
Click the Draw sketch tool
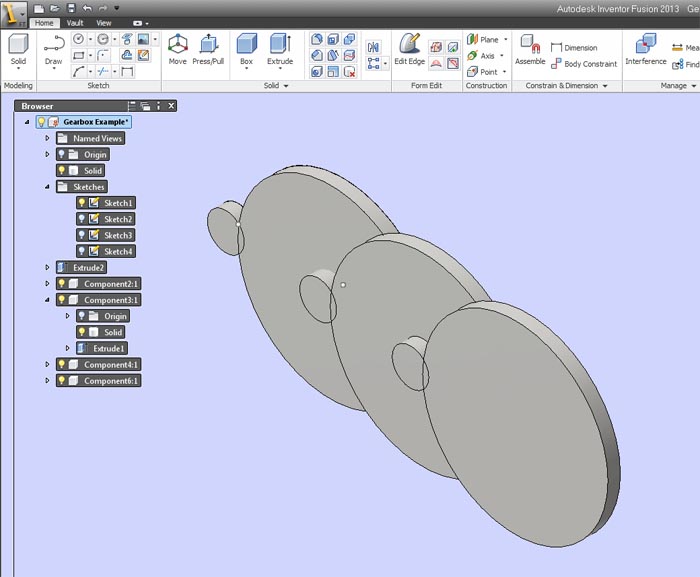click(x=54, y=50)
